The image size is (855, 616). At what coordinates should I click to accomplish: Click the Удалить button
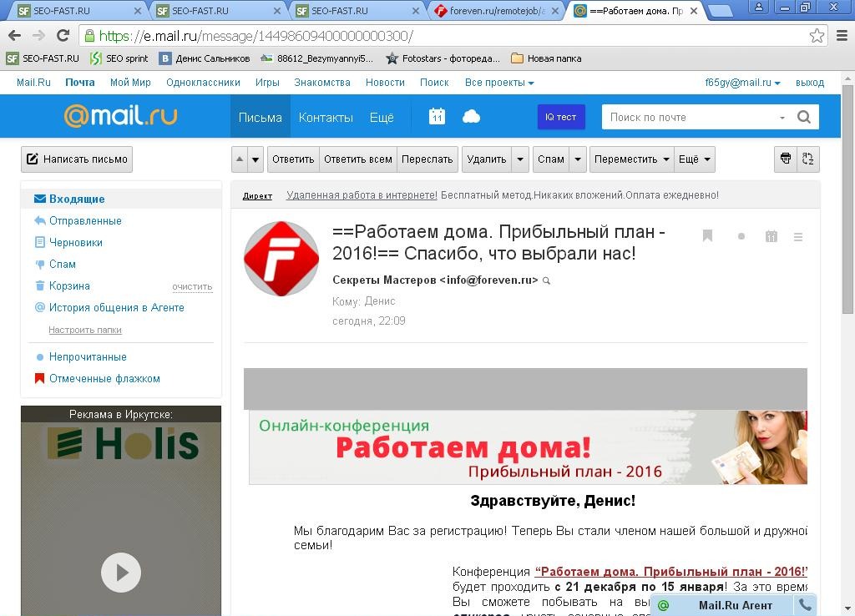pos(487,159)
